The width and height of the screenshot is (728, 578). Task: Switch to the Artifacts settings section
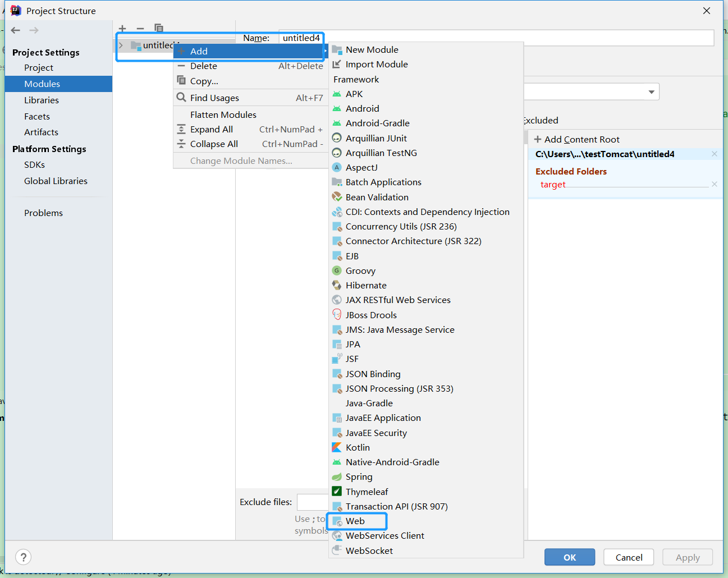click(x=41, y=132)
